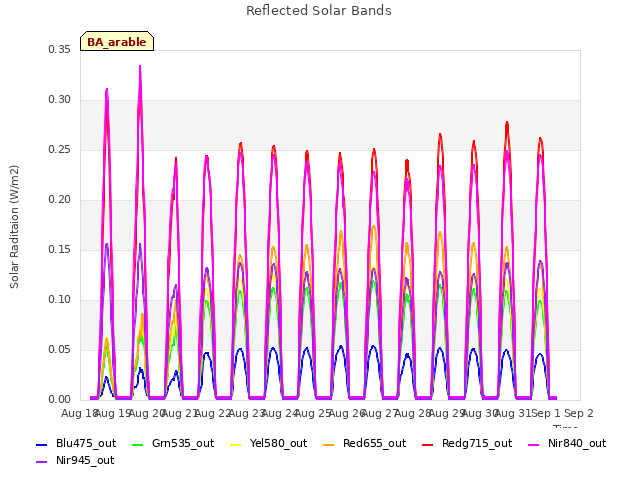Click the Nir840_out legend label
The width and height of the screenshot is (640, 480).
(x=577, y=443)
